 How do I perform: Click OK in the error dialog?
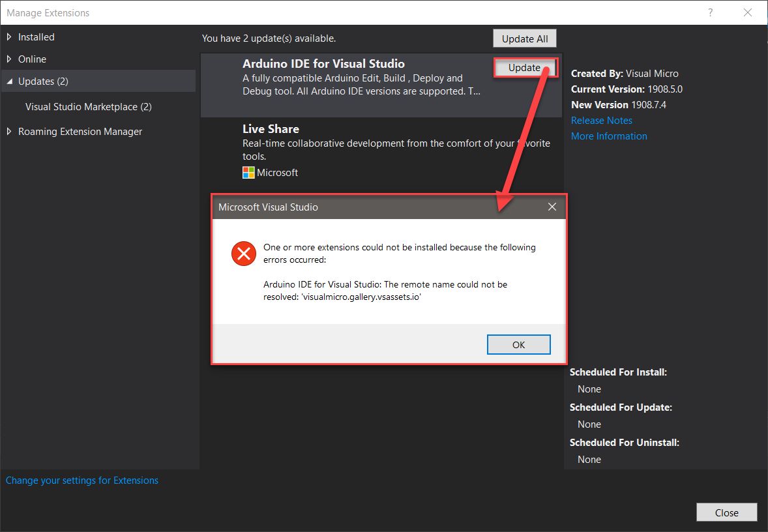coord(519,344)
